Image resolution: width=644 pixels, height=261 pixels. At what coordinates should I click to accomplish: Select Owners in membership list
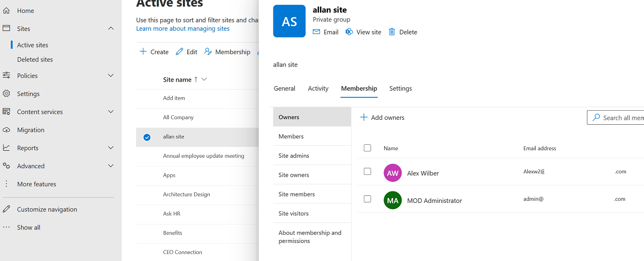(312, 117)
